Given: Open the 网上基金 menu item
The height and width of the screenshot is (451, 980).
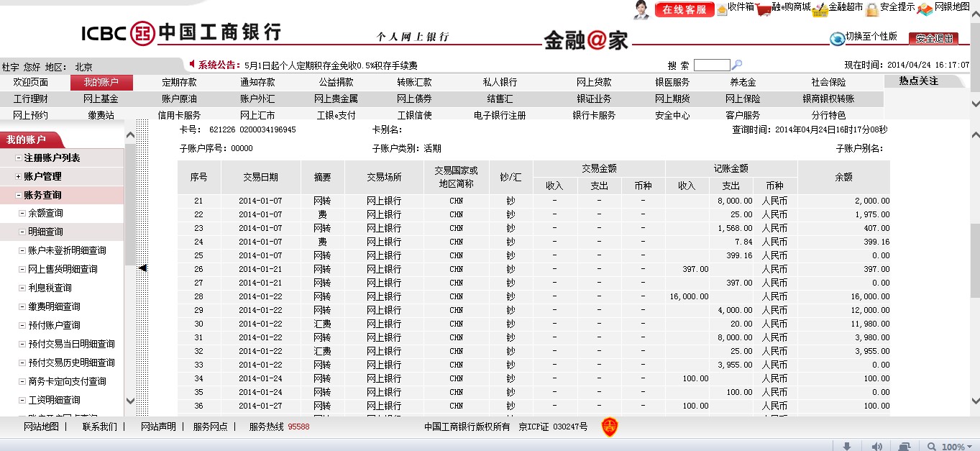Looking at the screenshot, I should tap(101, 99).
